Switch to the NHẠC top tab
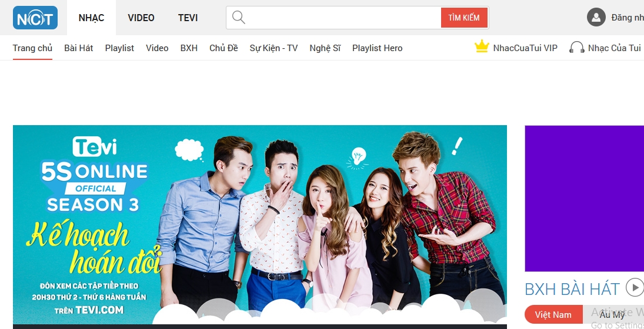The image size is (644, 329). [91, 18]
